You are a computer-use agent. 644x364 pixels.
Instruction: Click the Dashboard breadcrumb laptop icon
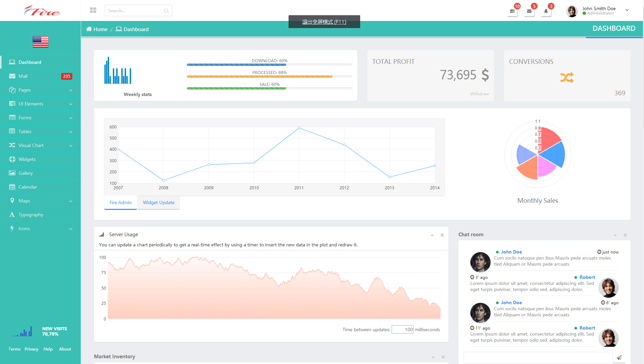119,29
